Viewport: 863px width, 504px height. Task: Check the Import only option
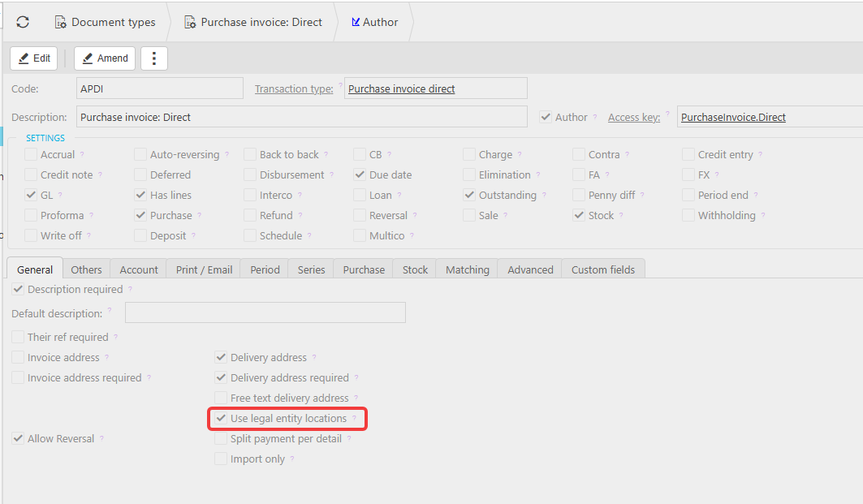tap(221, 459)
